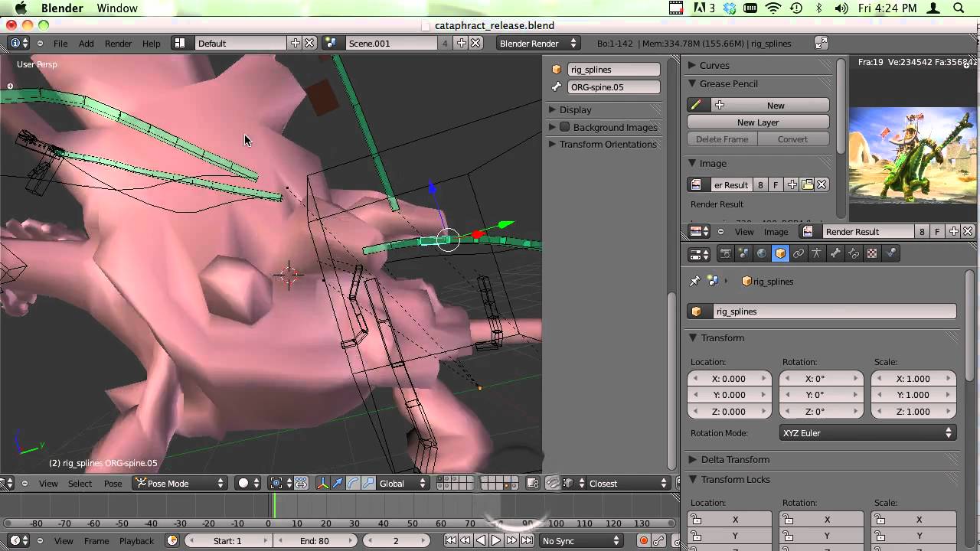This screenshot has height=551, width=980.
Task: Open the XYZ Euler rotation mode dropdown
Action: (x=867, y=432)
